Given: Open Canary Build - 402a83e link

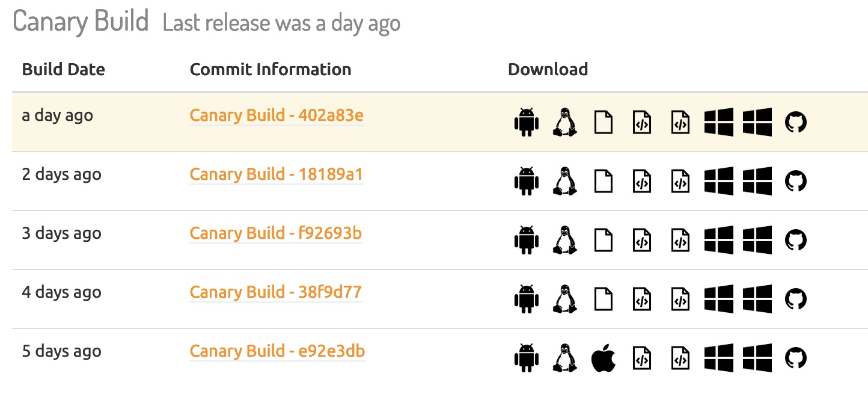Looking at the screenshot, I should pos(277,115).
